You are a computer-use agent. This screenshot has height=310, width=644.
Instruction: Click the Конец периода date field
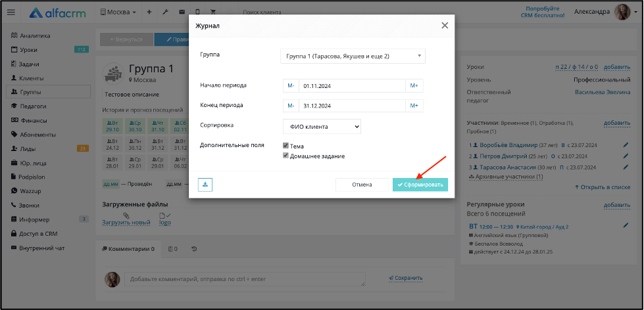[x=352, y=105]
